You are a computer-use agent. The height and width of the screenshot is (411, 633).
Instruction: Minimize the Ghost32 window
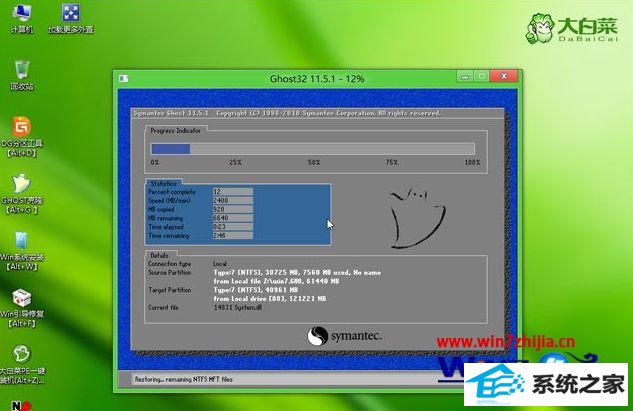(465, 76)
